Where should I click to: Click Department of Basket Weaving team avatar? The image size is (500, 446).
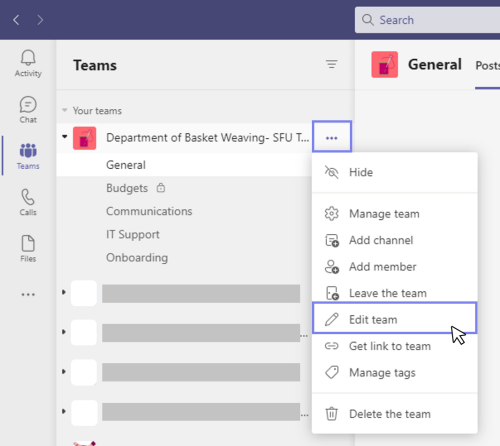coord(85,138)
